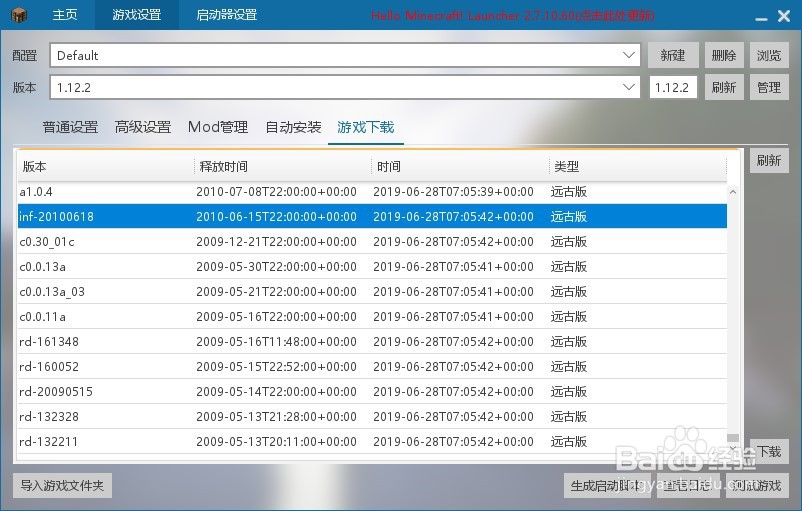802x511 pixels.
Task: Select the c0.0.11a version row
Action: (372, 317)
